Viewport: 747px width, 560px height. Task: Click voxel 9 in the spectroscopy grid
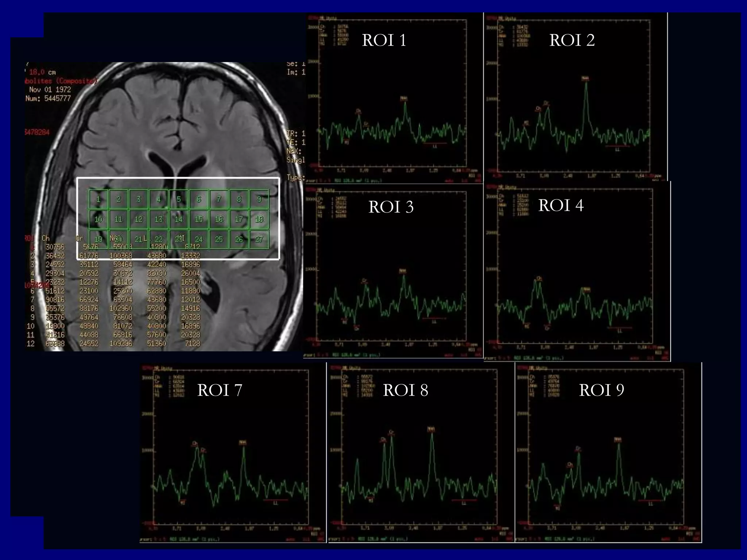pyautogui.click(x=259, y=199)
